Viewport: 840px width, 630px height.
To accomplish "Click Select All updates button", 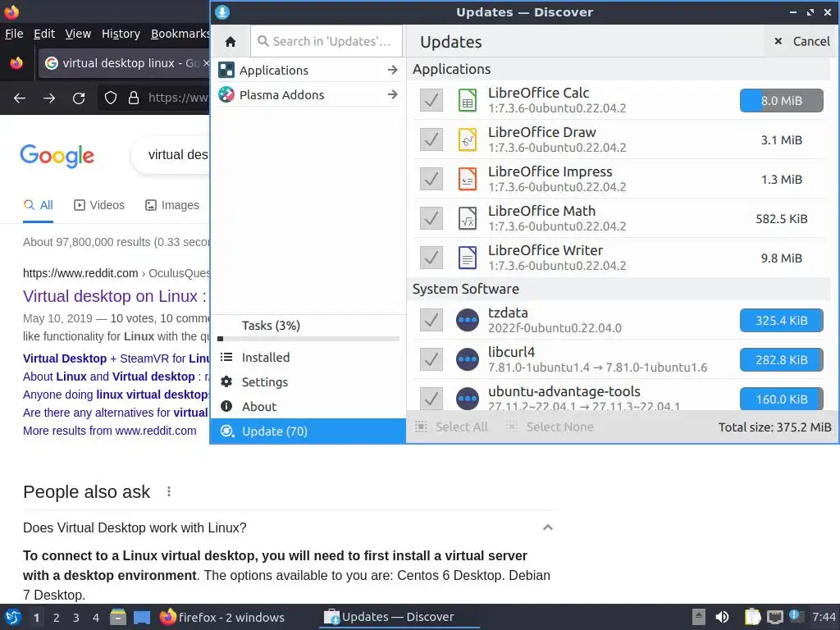I will (452, 427).
